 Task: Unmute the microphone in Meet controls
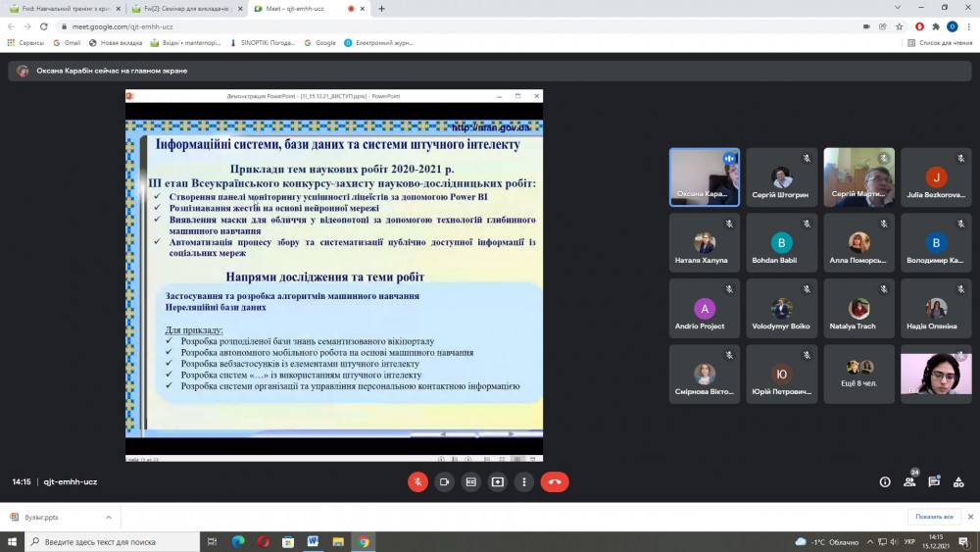coord(417,482)
